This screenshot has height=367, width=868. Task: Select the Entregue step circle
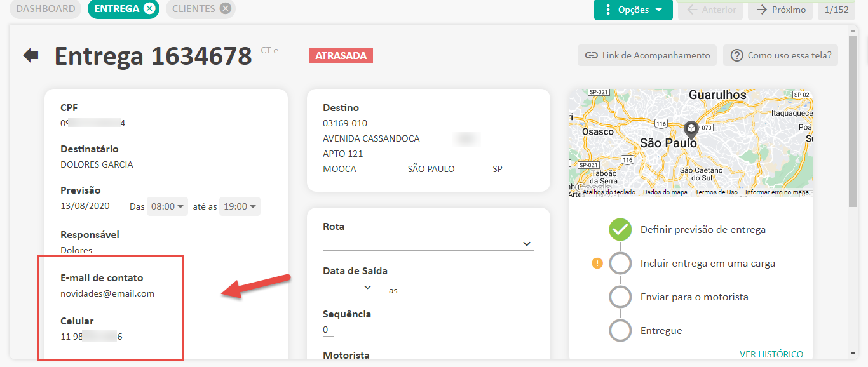pos(620,331)
